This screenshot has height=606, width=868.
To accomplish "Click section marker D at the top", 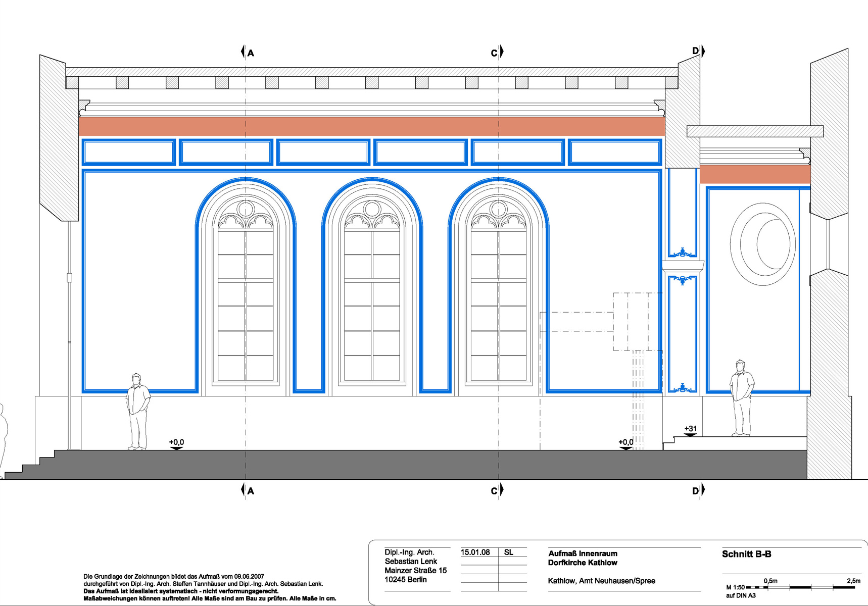I will pos(698,51).
